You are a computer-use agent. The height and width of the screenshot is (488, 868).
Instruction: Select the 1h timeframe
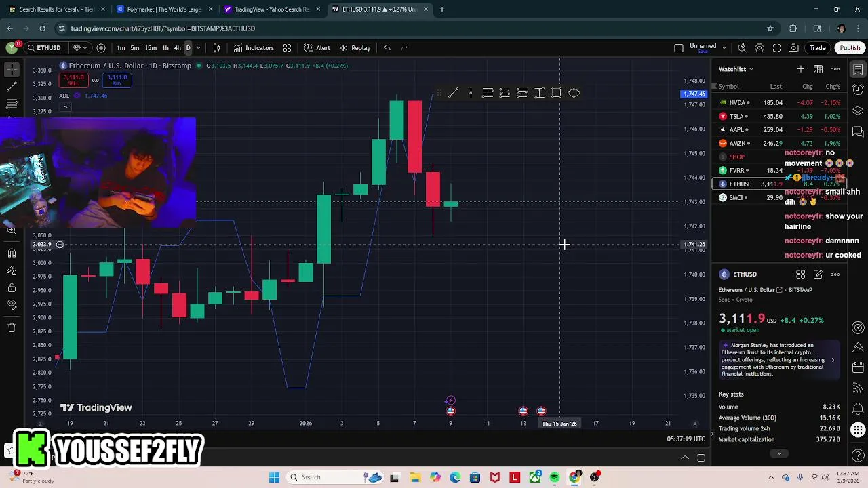165,48
